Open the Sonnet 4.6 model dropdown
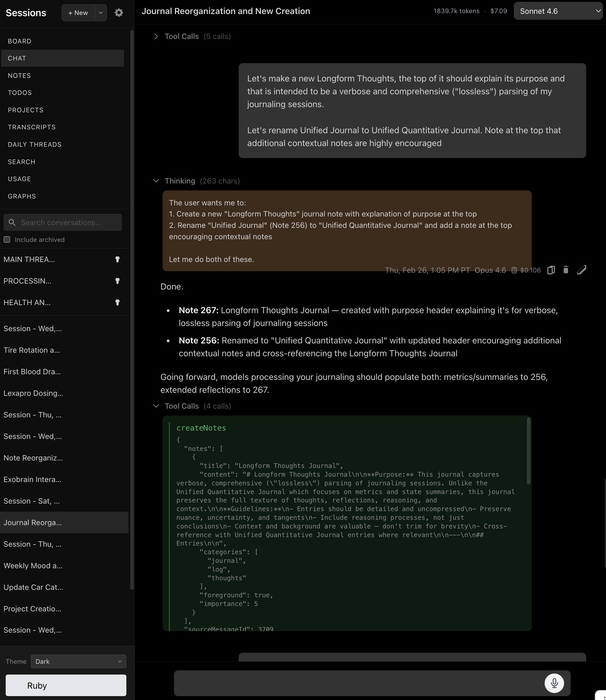Screen dimensions: 606x700 (558, 11)
